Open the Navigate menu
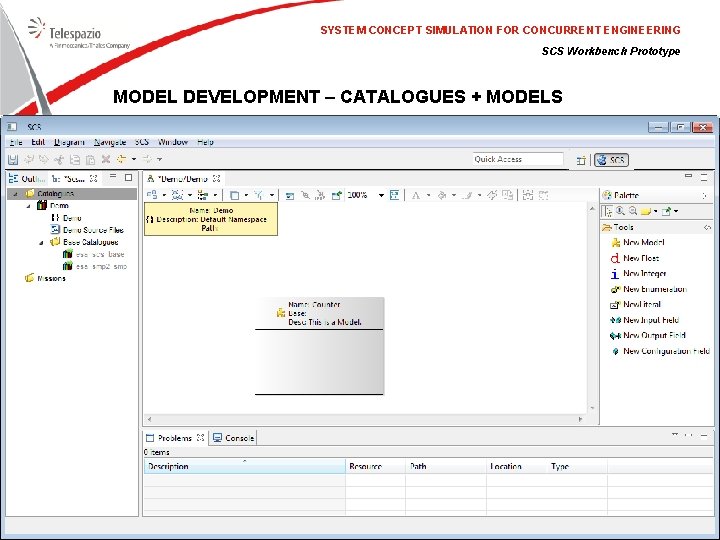The width and height of the screenshot is (720, 540). [x=110, y=142]
